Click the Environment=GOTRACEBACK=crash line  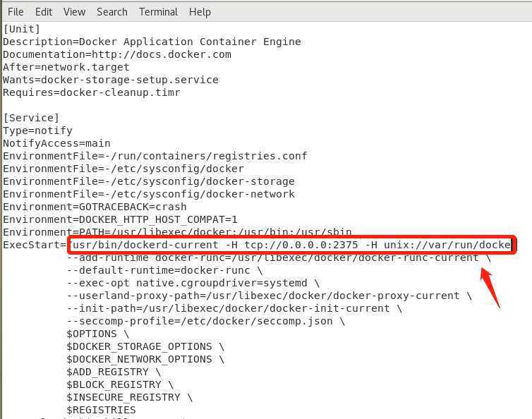coord(95,207)
